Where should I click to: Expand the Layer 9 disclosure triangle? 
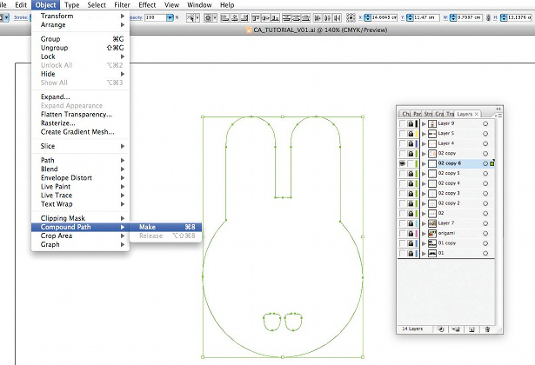(424, 124)
